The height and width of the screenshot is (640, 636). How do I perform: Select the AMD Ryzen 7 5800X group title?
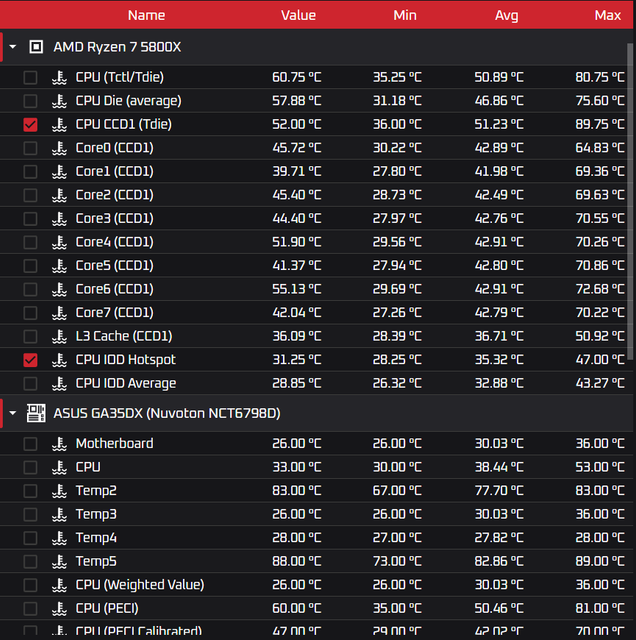coord(117,47)
